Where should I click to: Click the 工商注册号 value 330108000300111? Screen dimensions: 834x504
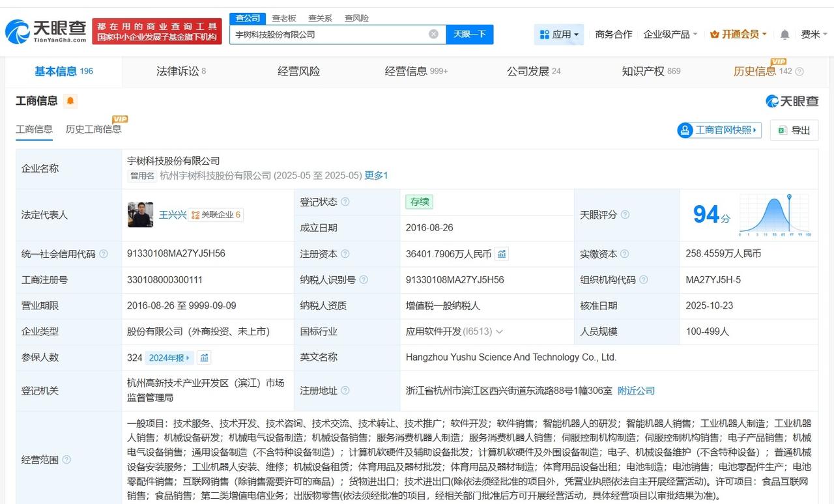(x=165, y=279)
